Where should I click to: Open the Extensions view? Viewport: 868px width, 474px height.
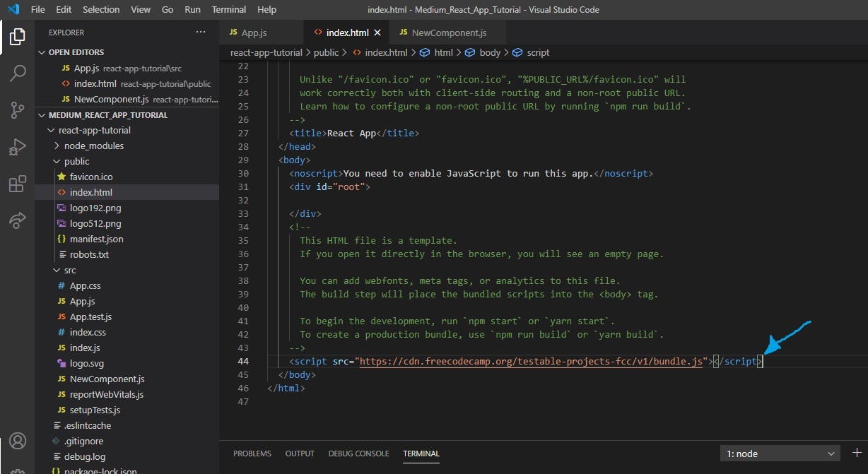click(x=18, y=184)
